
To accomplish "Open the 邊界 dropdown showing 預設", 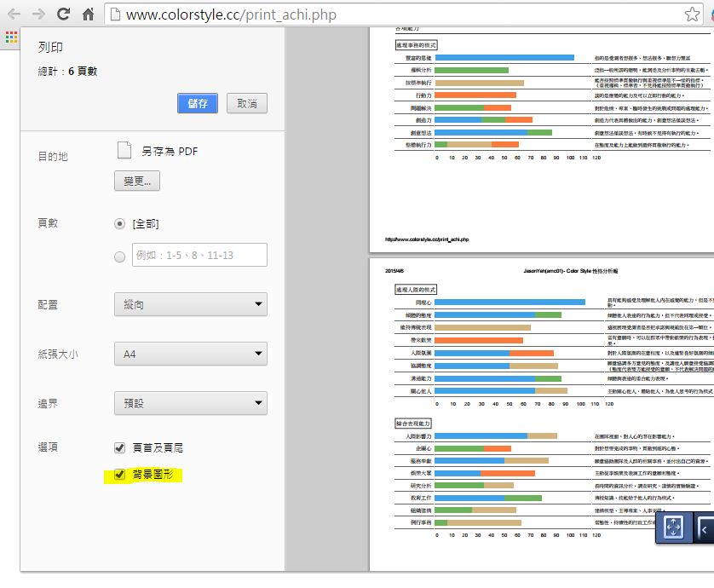I will [x=190, y=403].
